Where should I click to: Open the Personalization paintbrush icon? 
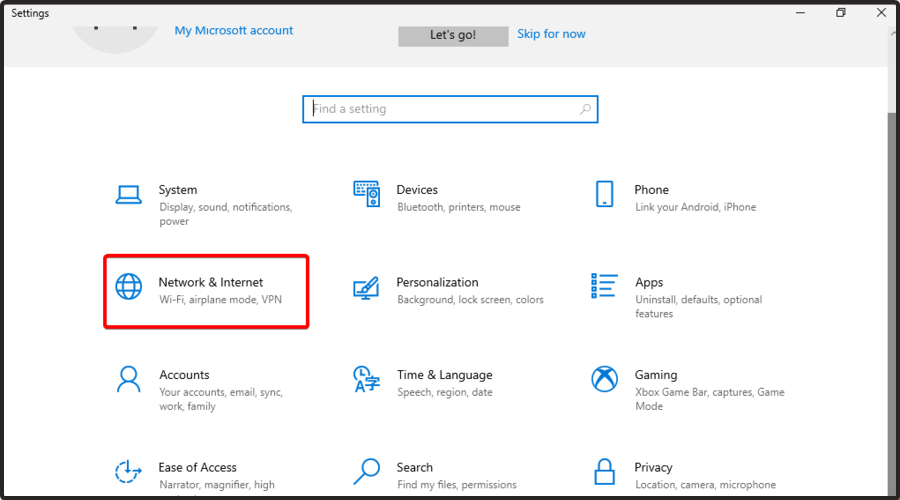pyautogui.click(x=366, y=288)
